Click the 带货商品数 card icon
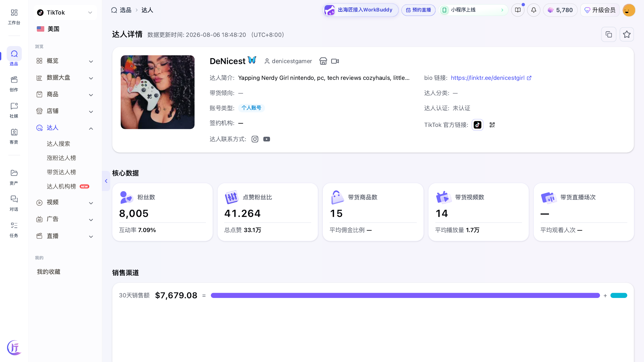 click(x=337, y=197)
